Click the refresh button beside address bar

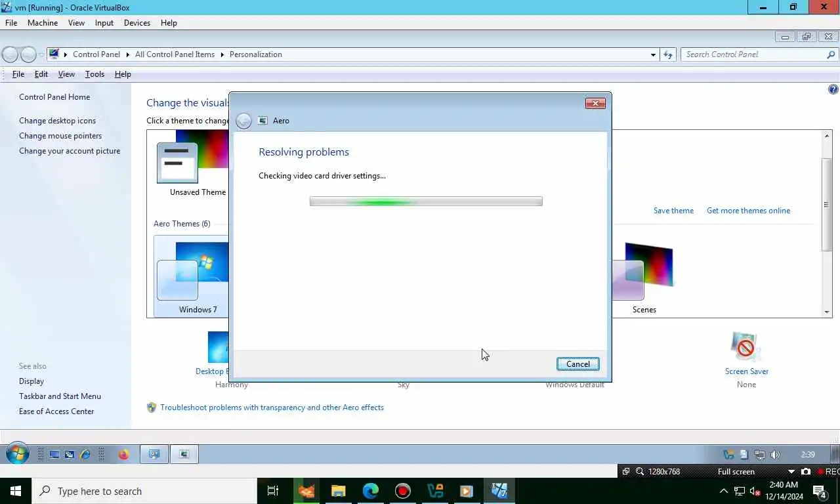point(668,54)
